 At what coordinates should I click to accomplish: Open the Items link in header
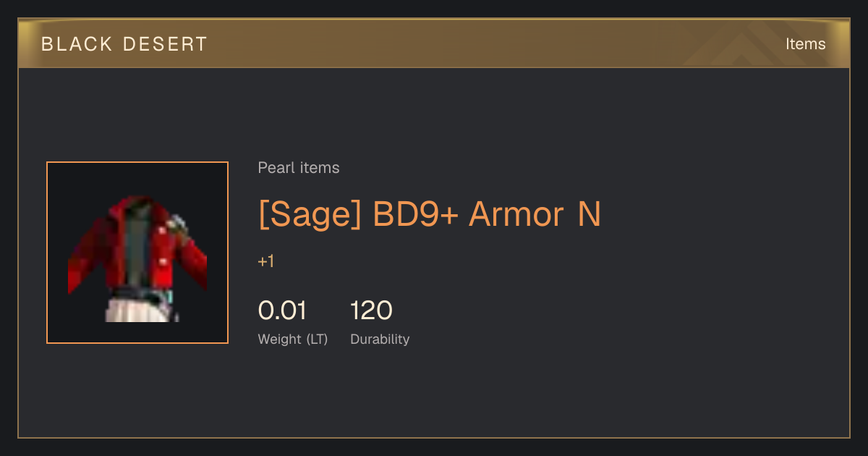pos(805,43)
